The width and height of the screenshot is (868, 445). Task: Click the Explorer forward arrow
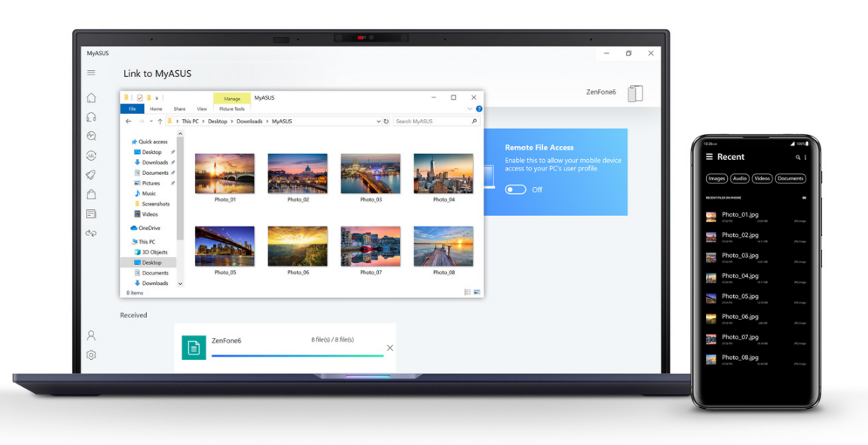141,121
